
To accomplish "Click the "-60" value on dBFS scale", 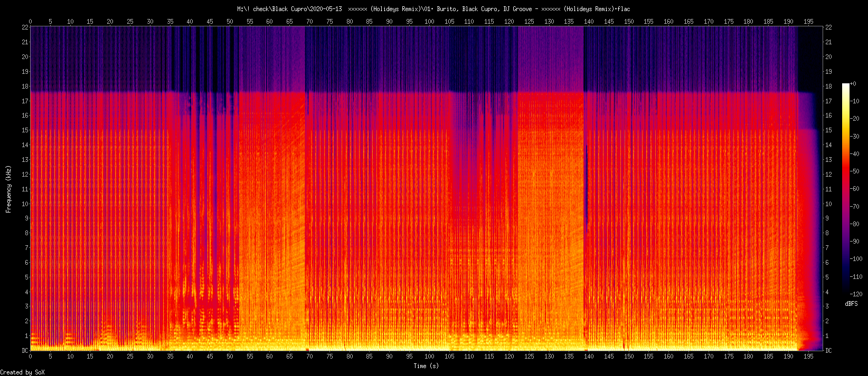I will coord(855,189).
